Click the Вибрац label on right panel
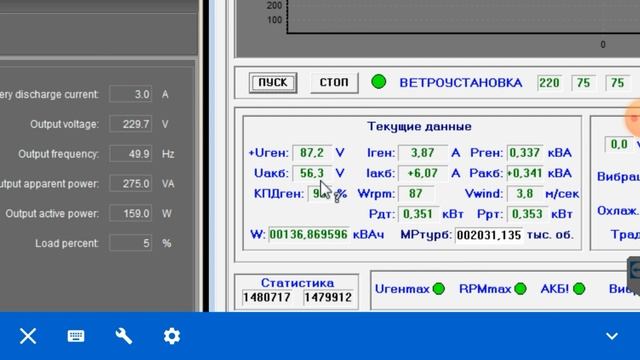This screenshot has width=640, height=360. (618, 177)
